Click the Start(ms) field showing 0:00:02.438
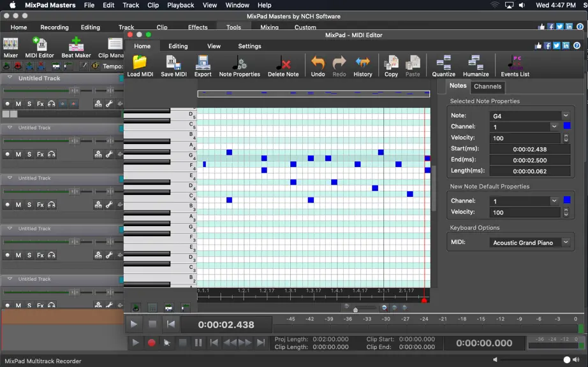This screenshot has height=367, width=588. 530,149
